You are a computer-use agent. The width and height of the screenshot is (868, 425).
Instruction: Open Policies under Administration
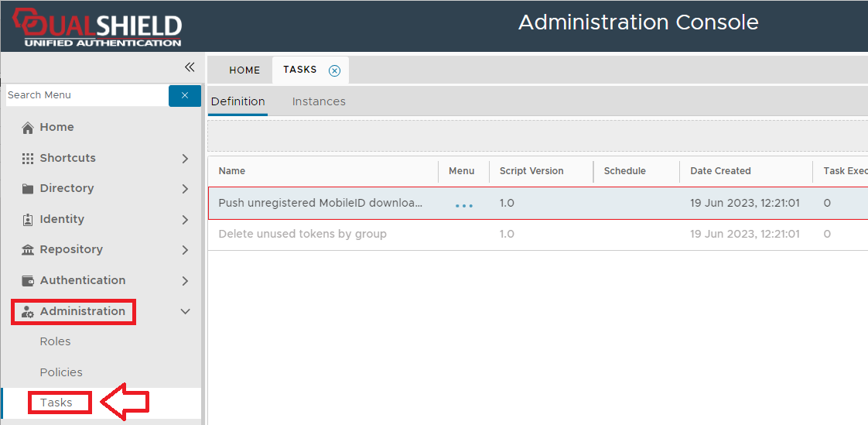[x=61, y=372]
